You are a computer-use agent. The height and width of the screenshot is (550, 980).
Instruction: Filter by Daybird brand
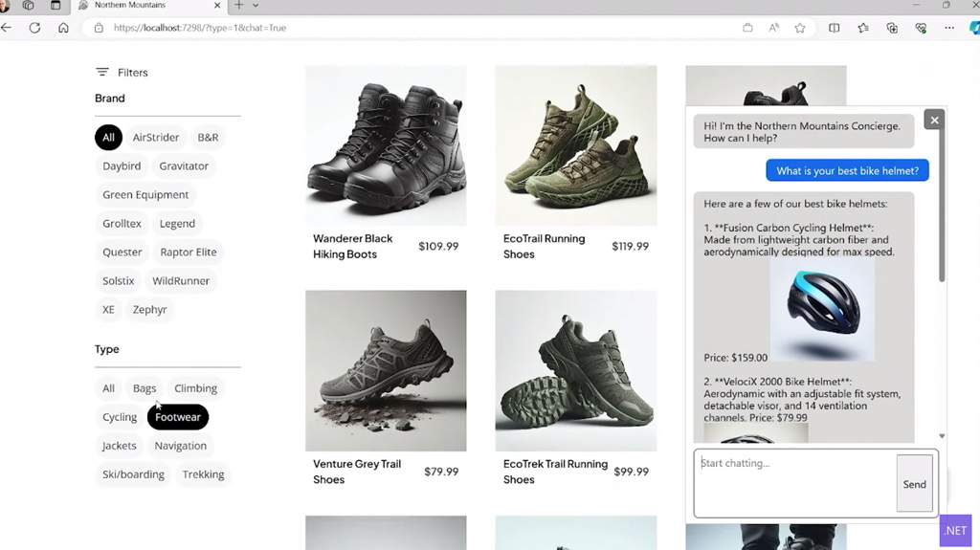coord(122,166)
